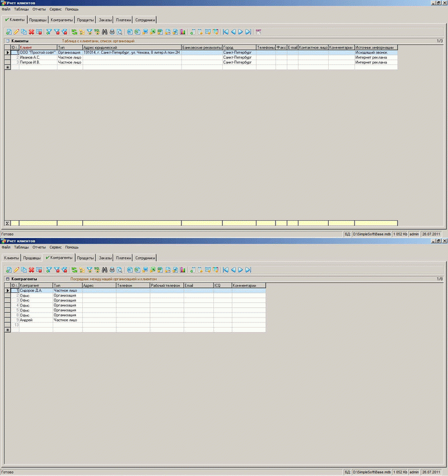This screenshot has height=476, width=448.
Task: Click the green refresh icon in lower toolbar
Action: click(x=74, y=270)
